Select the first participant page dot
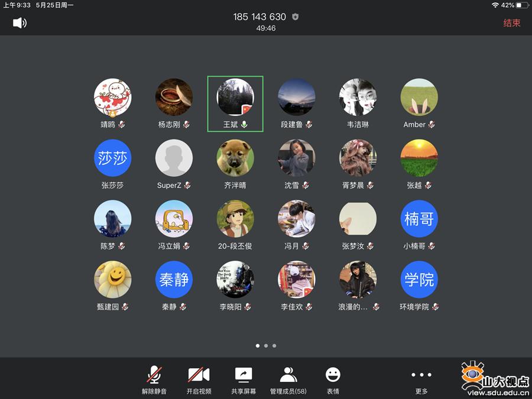This screenshot has width=532, height=399. point(258,346)
